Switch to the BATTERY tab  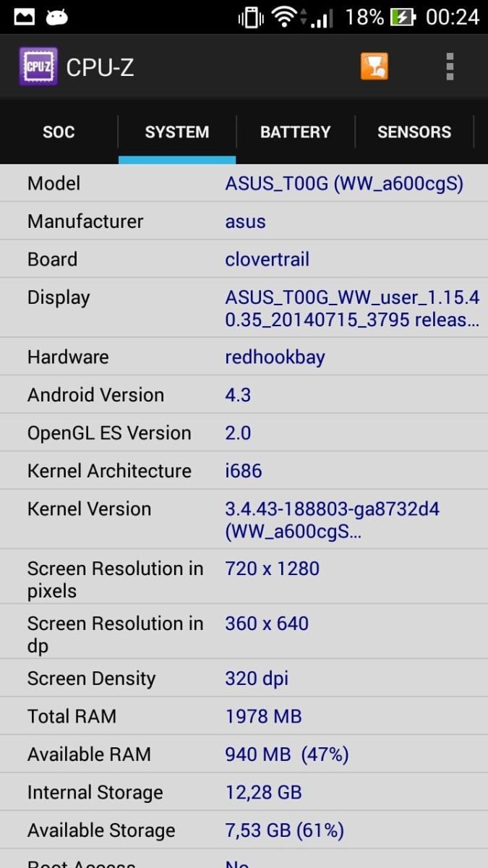tap(295, 132)
